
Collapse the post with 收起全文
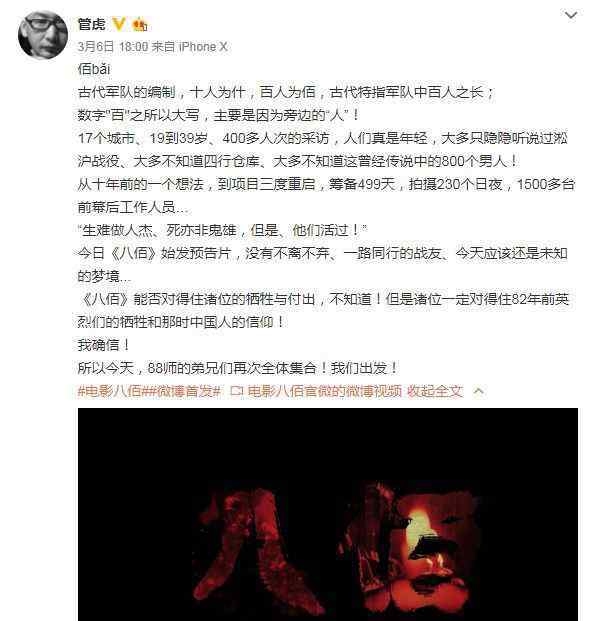point(435,391)
